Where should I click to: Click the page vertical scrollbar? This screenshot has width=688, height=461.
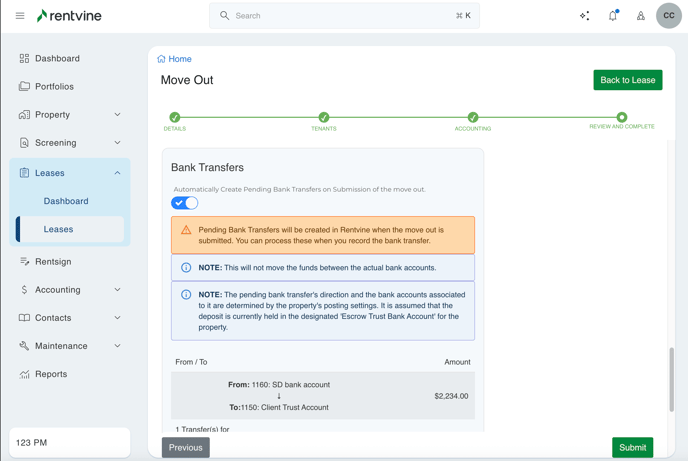672,380
